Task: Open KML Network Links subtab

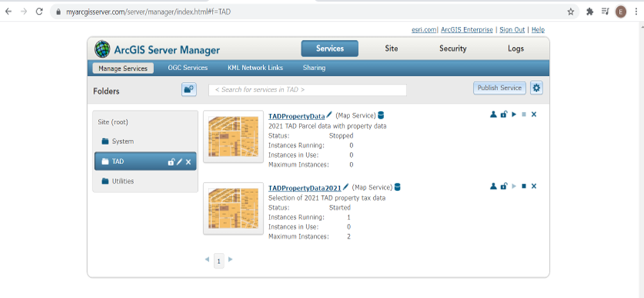Action: tap(256, 68)
